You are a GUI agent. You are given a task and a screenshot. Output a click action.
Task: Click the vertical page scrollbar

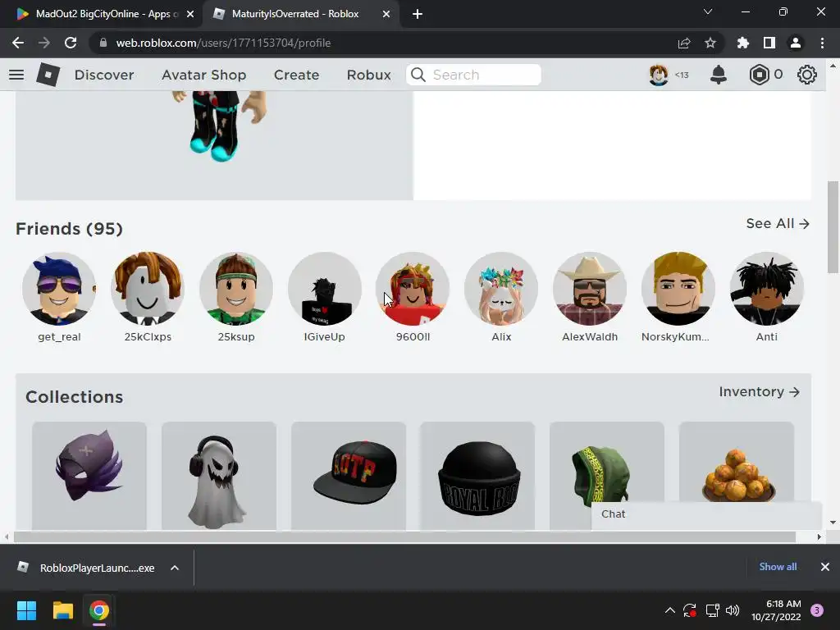pyautogui.click(x=833, y=228)
